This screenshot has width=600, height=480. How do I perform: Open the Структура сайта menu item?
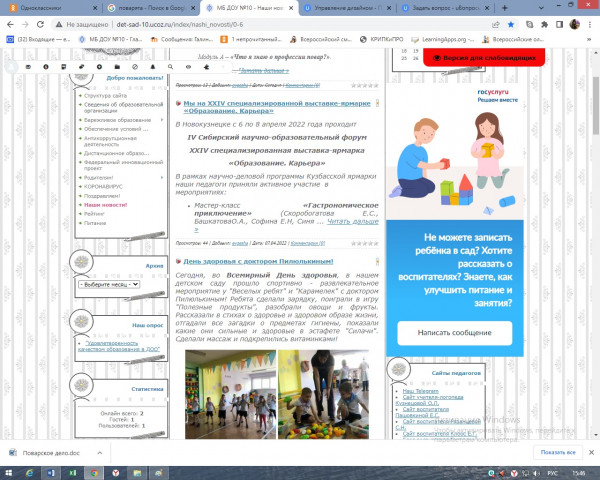pyautogui.click(x=105, y=96)
